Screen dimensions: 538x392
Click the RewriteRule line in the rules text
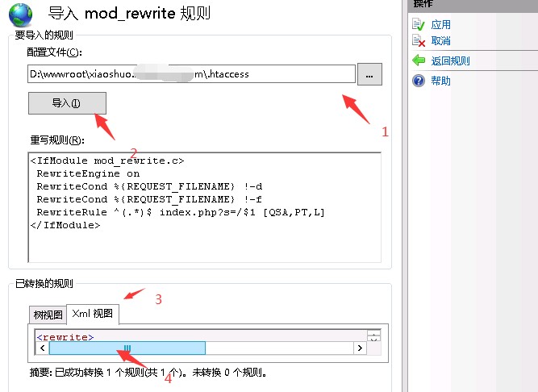click(x=180, y=211)
